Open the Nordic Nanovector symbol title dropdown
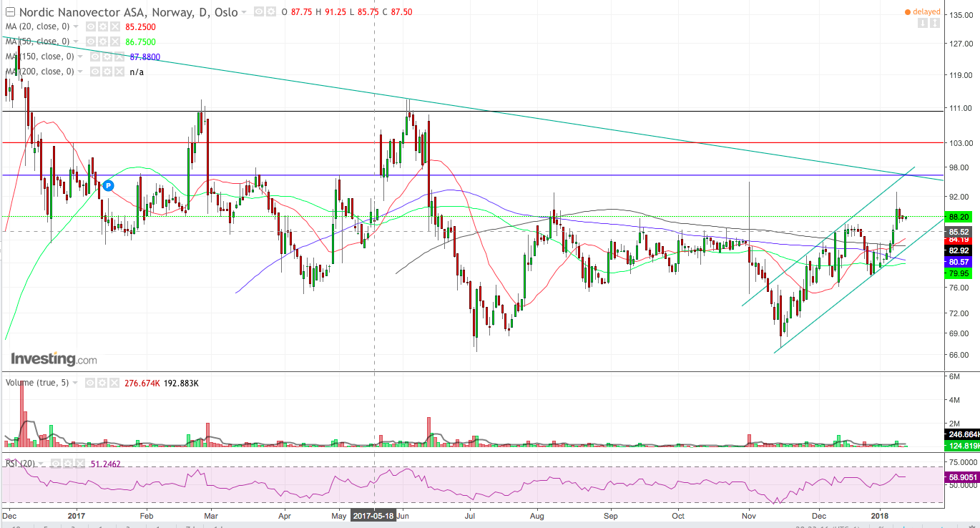 tap(244, 12)
